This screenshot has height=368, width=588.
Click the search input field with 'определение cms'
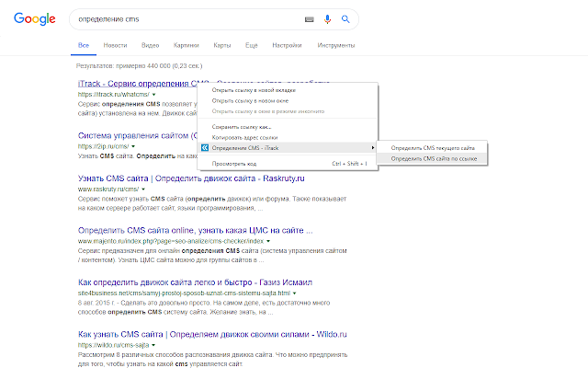click(184, 19)
